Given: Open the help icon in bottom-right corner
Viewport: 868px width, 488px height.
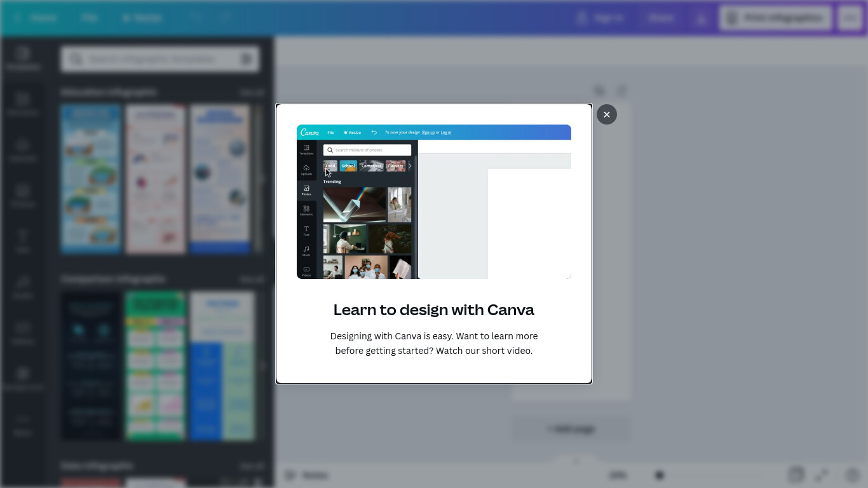Looking at the screenshot, I should coord(853,475).
